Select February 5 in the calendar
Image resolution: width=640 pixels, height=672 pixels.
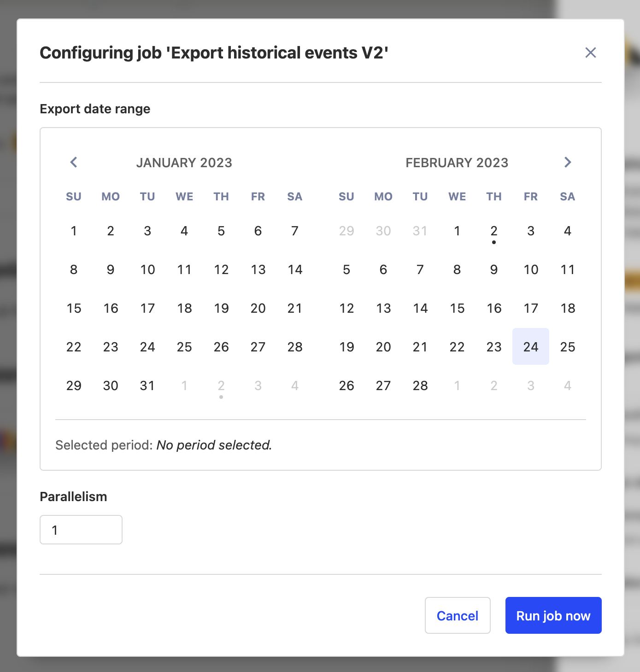pyautogui.click(x=346, y=269)
